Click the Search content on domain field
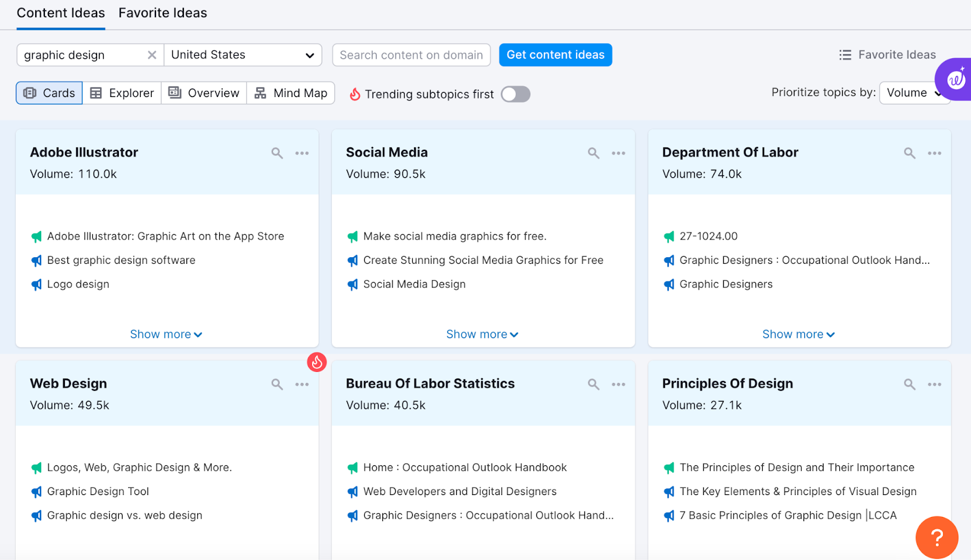This screenshot has width=971, height=560. (x=411, y=55)
